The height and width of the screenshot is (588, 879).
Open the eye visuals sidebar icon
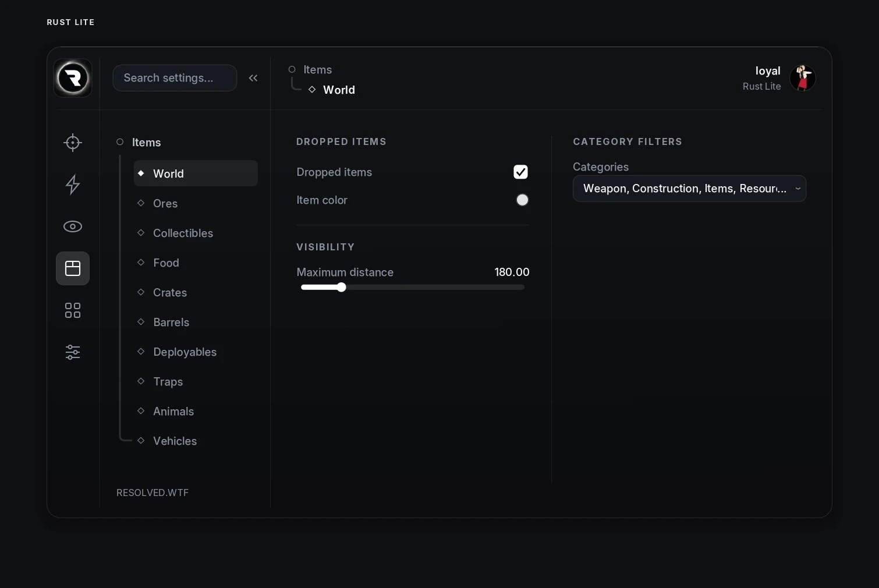coord(73,226)
